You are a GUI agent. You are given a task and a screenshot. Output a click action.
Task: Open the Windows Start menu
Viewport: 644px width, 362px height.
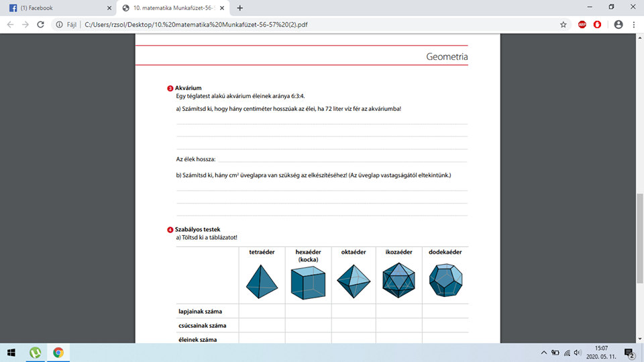[x=11, y=352]
